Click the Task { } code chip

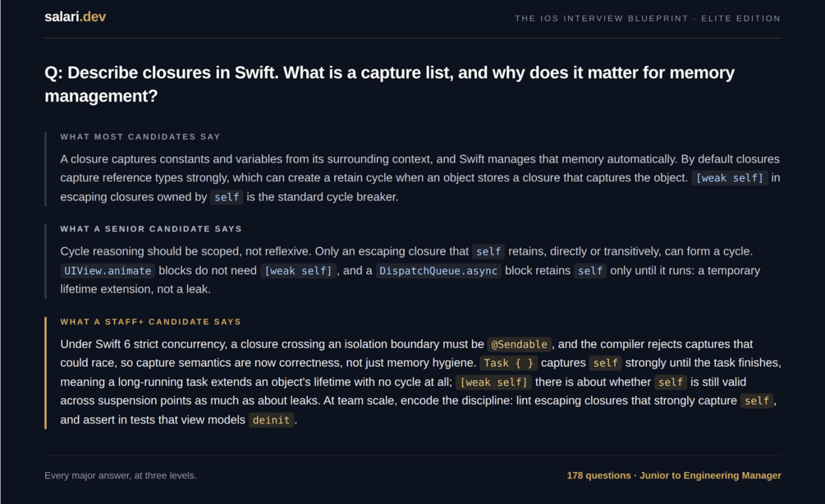coord(508,363)
